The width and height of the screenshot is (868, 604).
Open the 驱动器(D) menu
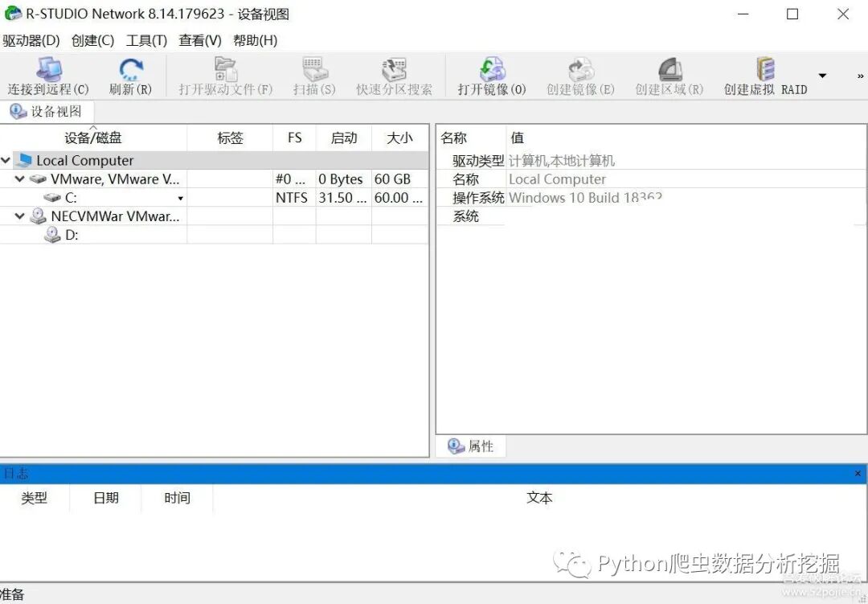(x=31, y=40)
